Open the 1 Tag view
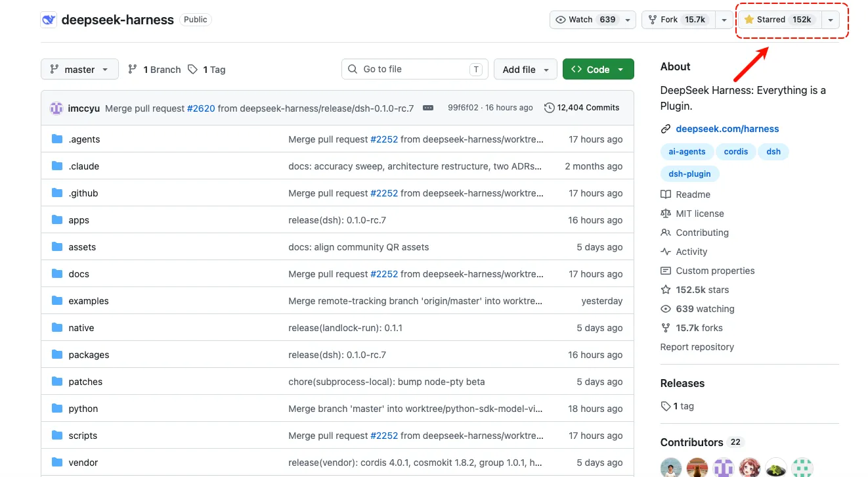The image size is (868, 477). tap(207, 70)
